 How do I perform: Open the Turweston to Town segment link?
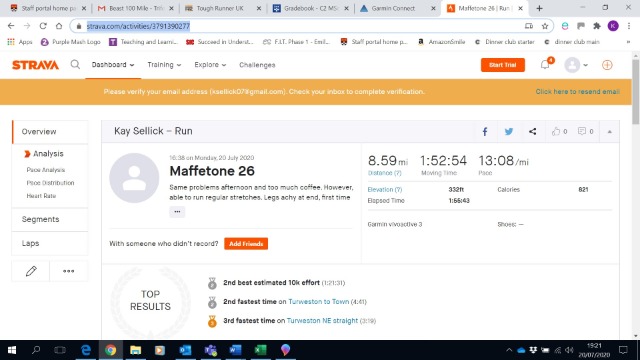click(x=318, y=302)
